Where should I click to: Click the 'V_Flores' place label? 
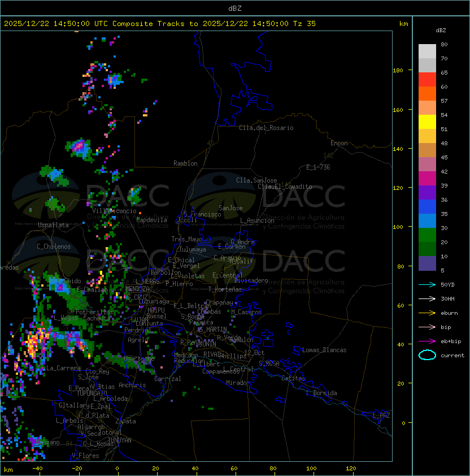(x=85, y=456)
